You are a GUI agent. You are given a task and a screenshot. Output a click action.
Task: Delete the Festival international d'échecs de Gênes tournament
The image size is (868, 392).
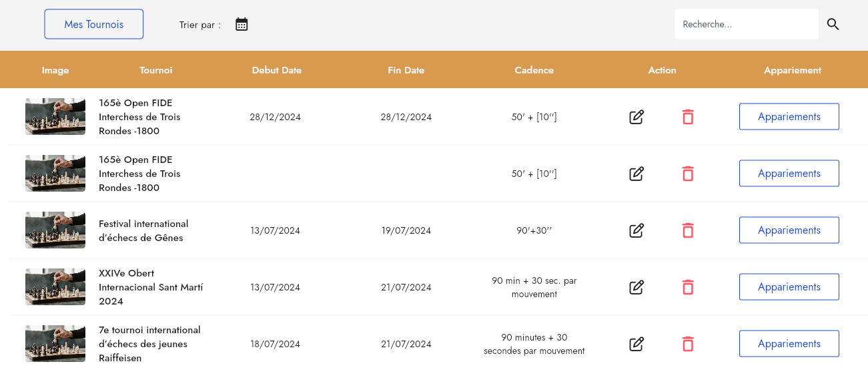point(688,230)
